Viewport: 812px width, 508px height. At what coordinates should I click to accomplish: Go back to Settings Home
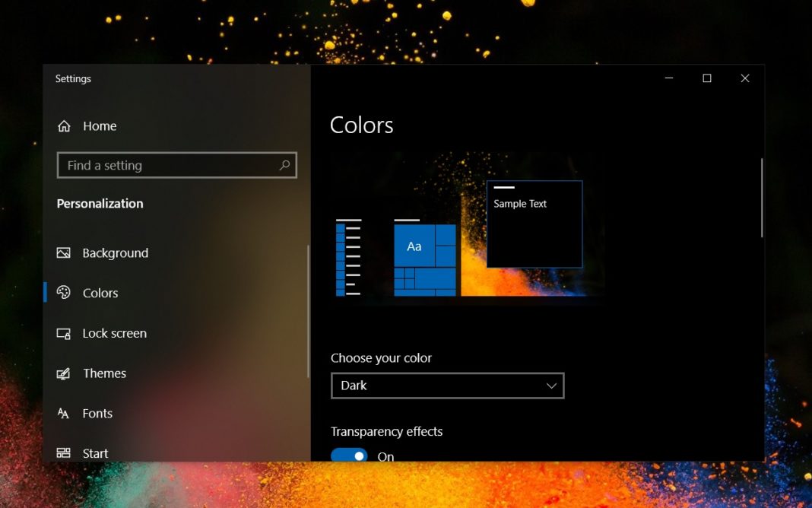[x=98, y=125]
